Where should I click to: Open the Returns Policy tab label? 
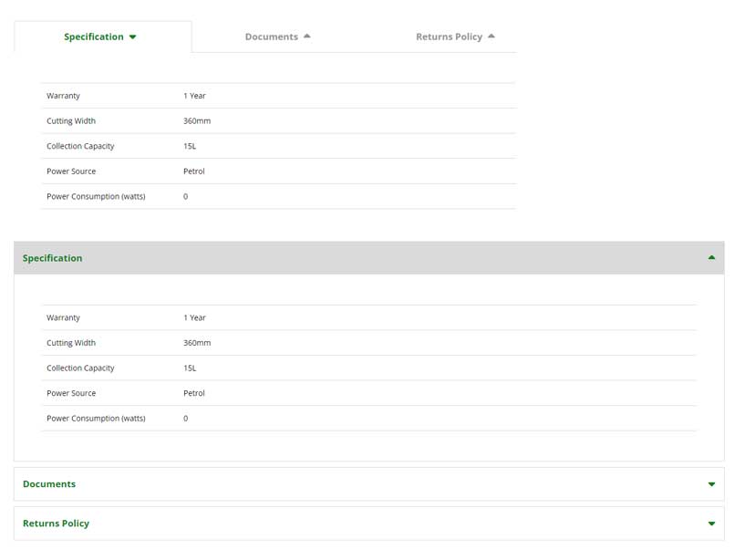click(x=449, y=37)
